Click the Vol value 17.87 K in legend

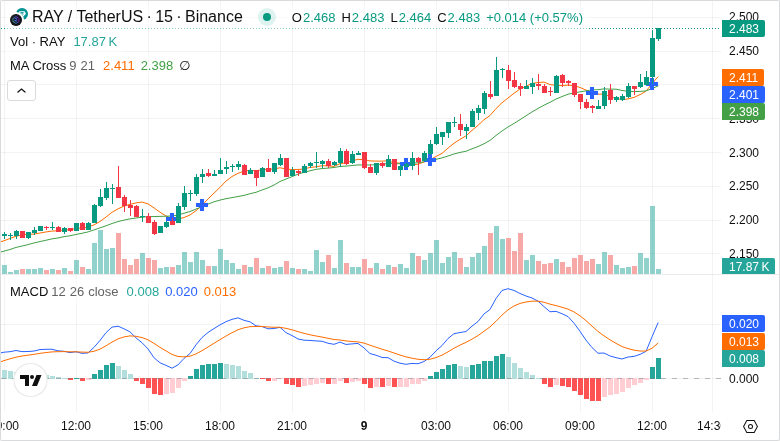point(95,42)
